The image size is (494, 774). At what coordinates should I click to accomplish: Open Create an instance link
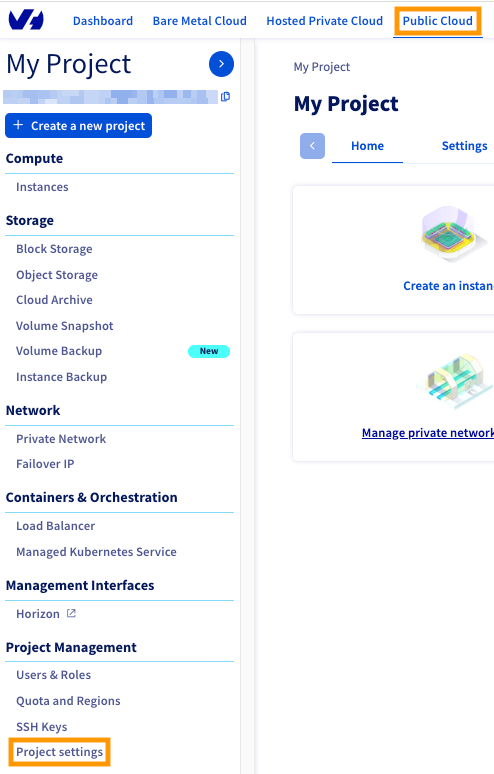coord(448,286)
